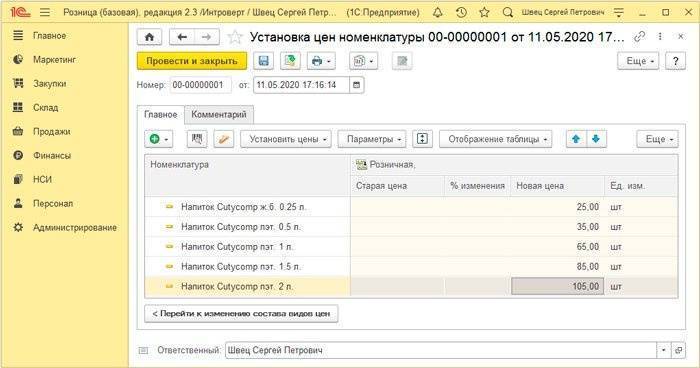Add document to favorites star

click(235, 37)
